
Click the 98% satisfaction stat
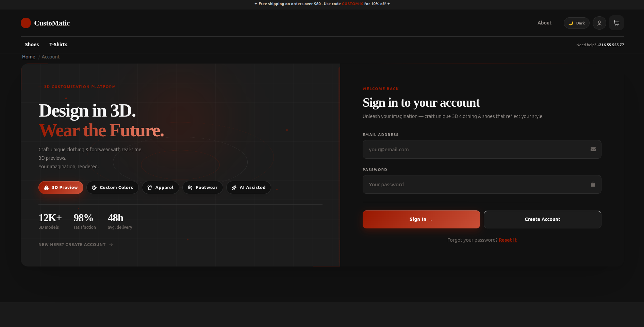tap(85, 221)
